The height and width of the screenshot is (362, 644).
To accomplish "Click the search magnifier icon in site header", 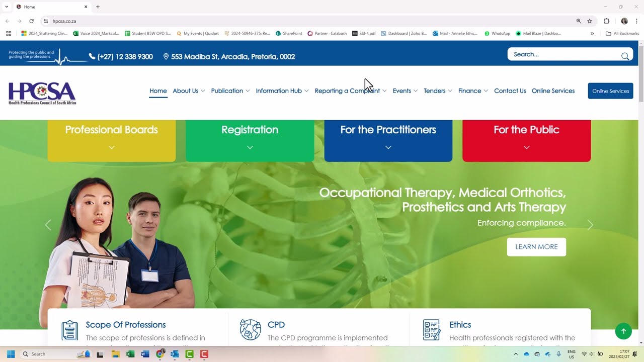I will 625,56.
